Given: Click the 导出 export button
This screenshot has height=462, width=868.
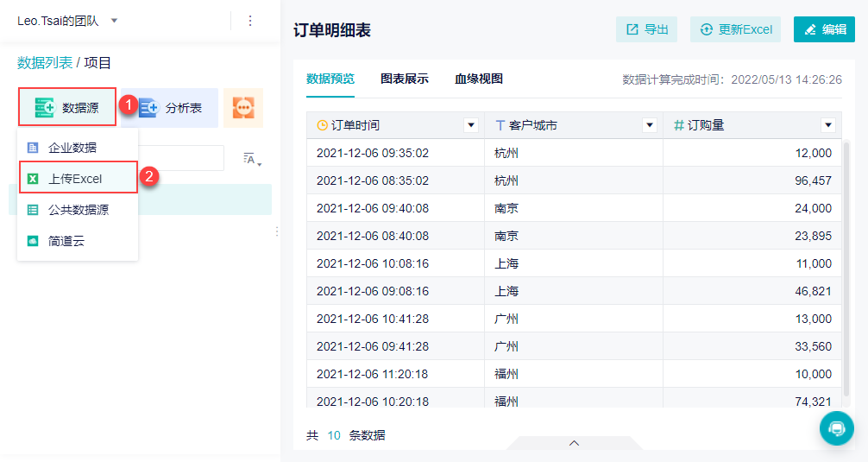Looking at the screenshot, I should point(646,29).
